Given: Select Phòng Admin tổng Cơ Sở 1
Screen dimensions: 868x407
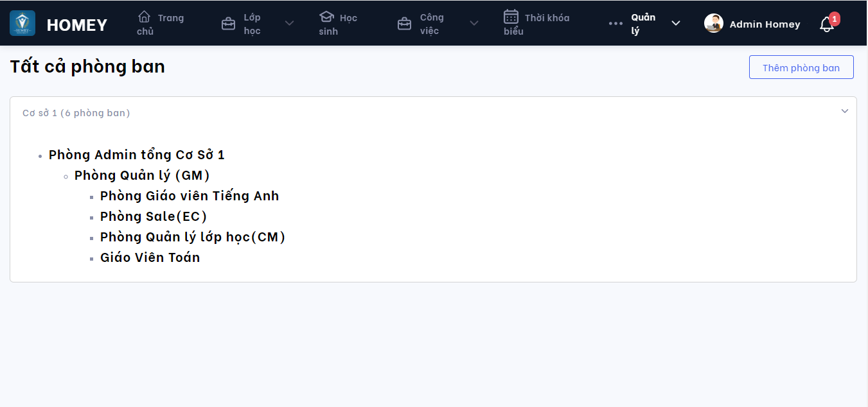Looking at the screenshot, I should coord(137,155).
